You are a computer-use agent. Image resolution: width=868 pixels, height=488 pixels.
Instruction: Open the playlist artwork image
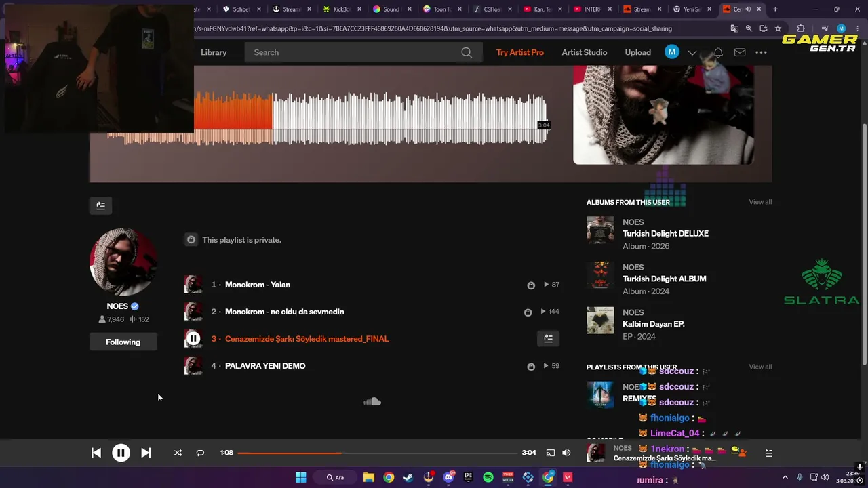663,115
